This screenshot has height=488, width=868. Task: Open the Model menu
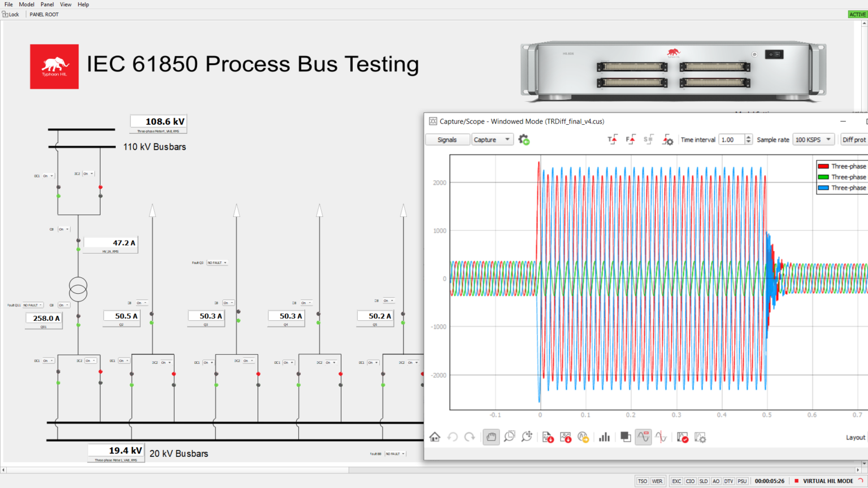point(26,4)
